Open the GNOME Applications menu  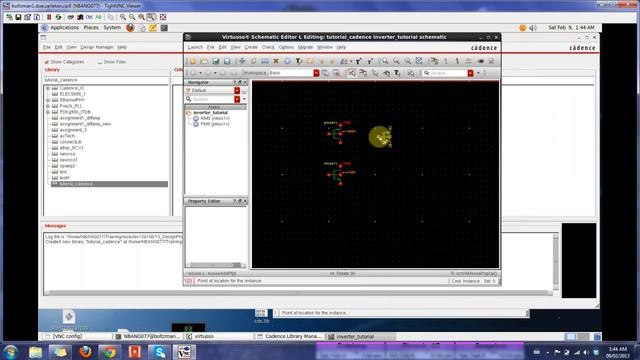click(x=64, y=28)
